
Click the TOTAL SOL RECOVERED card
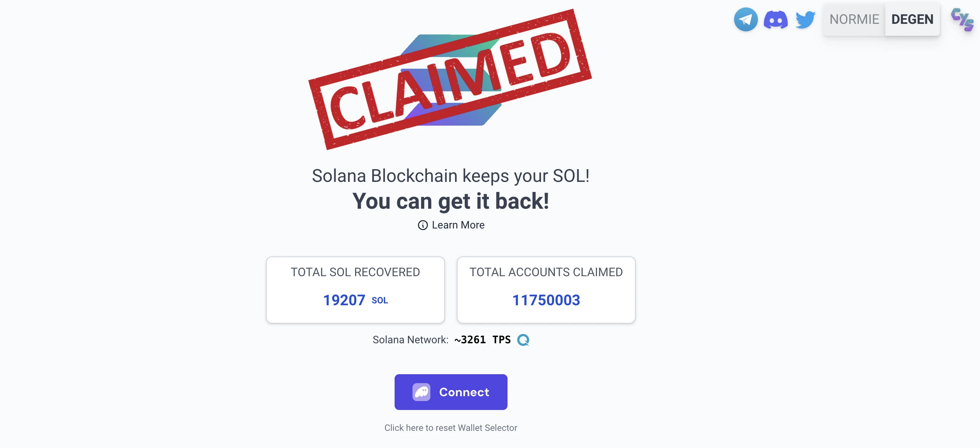pyautogui.click(x=355, y=290)
